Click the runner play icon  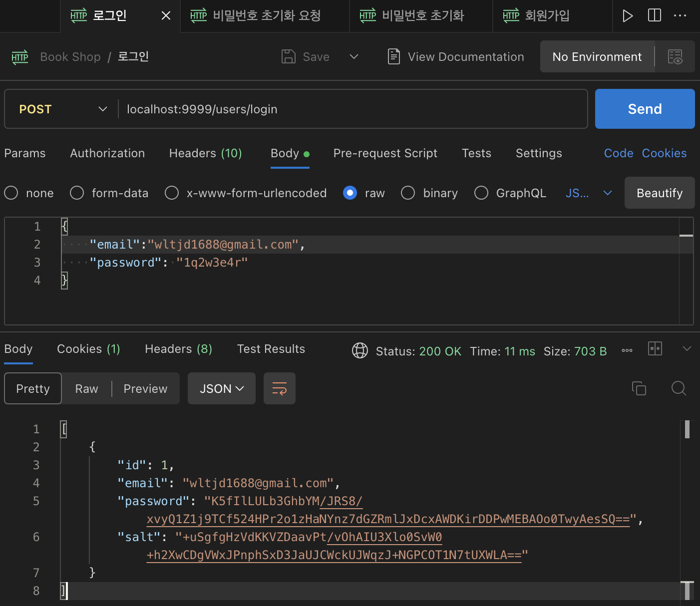(628, 16)
